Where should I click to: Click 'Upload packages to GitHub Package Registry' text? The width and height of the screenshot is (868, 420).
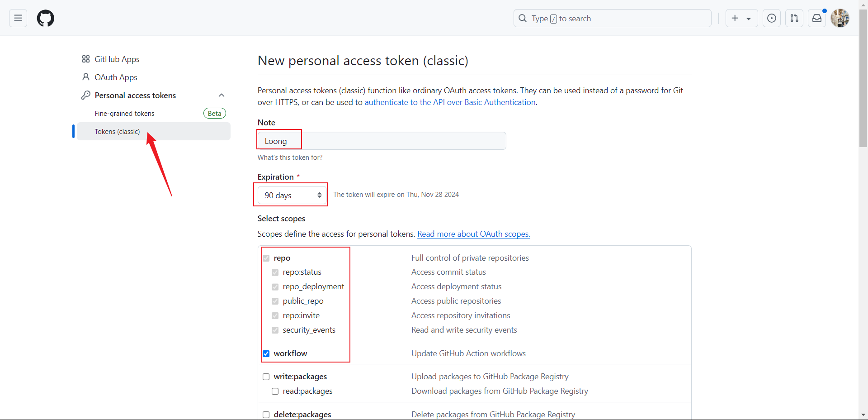pos(490,377)
